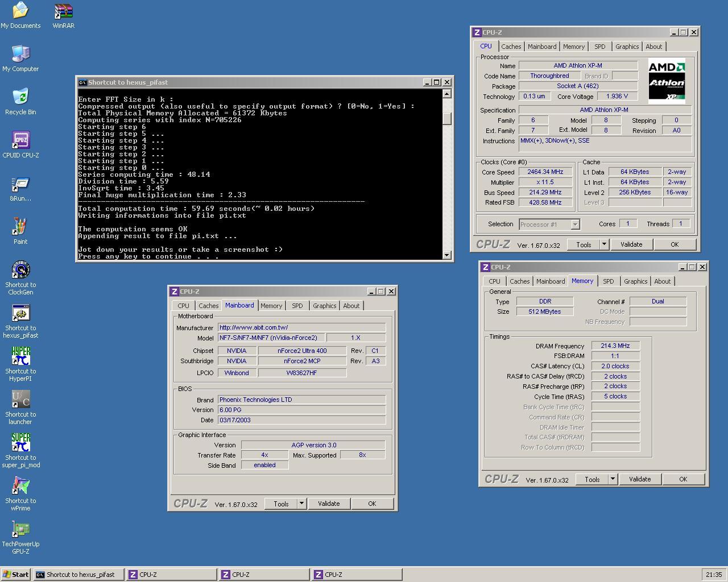Click Validate in CPU window

(x=631, y=245)
